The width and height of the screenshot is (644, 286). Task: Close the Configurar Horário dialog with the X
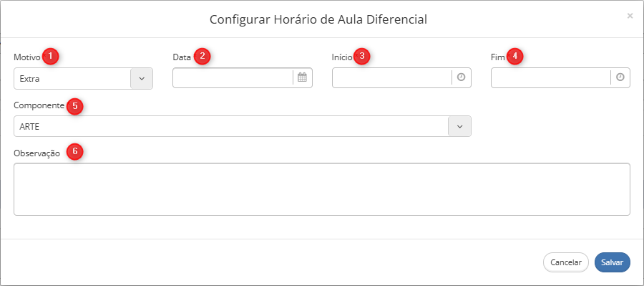630,16
